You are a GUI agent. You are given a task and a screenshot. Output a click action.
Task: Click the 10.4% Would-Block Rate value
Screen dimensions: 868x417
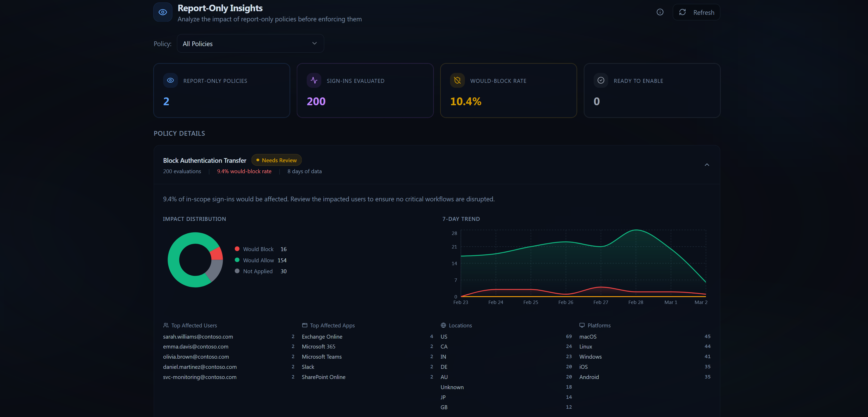tap(466, 101)
